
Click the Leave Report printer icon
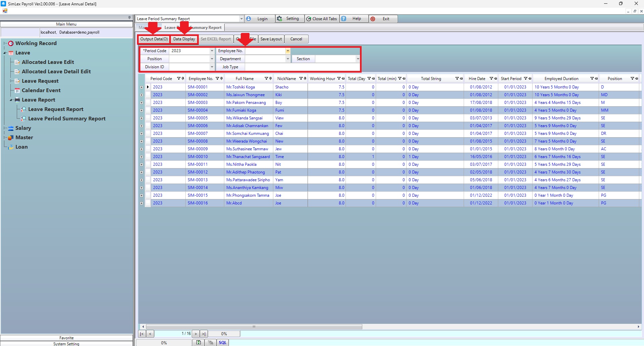[x=17, y=100]
